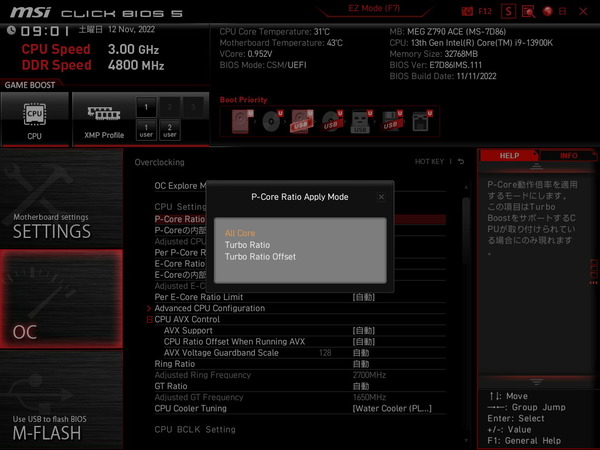Edit the Ring Ratio value field
The width and height of the screenshot is (600, 450).
pyautogui.click(x=361, y=364)
